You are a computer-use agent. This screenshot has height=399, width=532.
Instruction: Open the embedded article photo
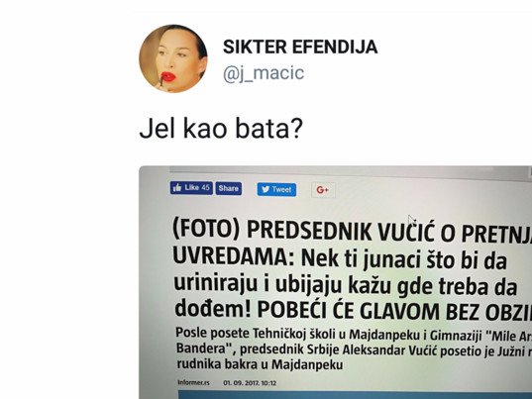(335, 282)
